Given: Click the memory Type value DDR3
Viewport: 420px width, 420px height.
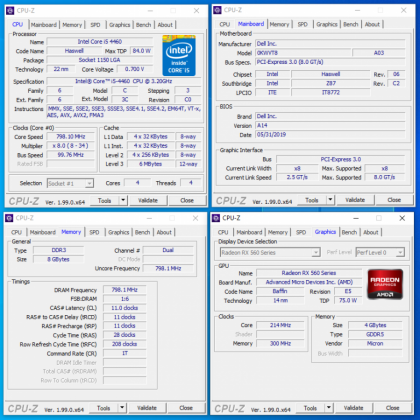Looking at the screenshot, I should (x=59, y=250).
